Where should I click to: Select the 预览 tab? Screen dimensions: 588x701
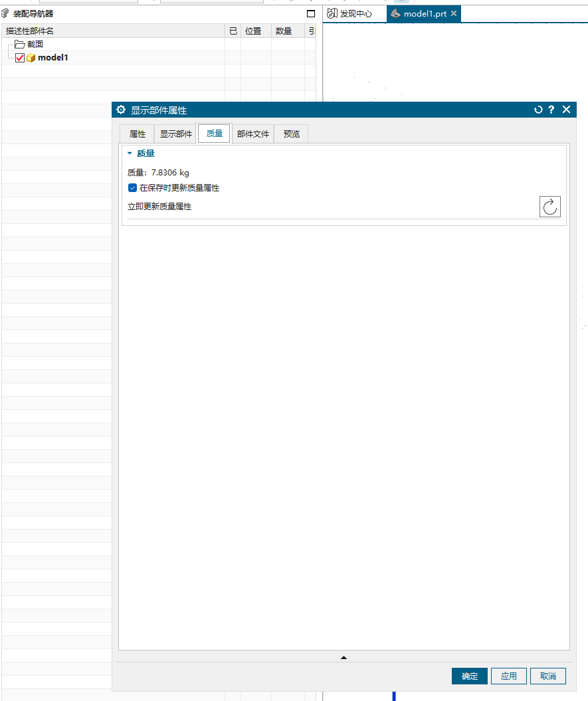click(291, 134)
